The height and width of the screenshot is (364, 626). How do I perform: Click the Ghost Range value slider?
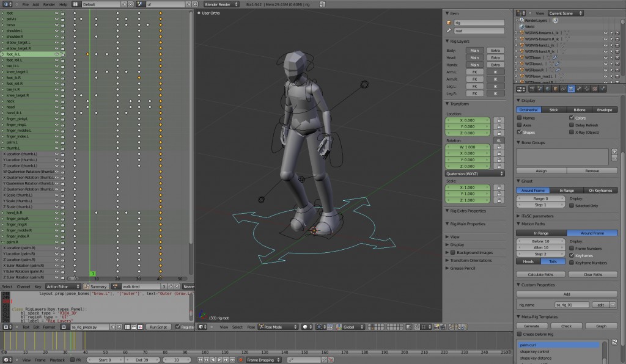(x=540, y=198)
